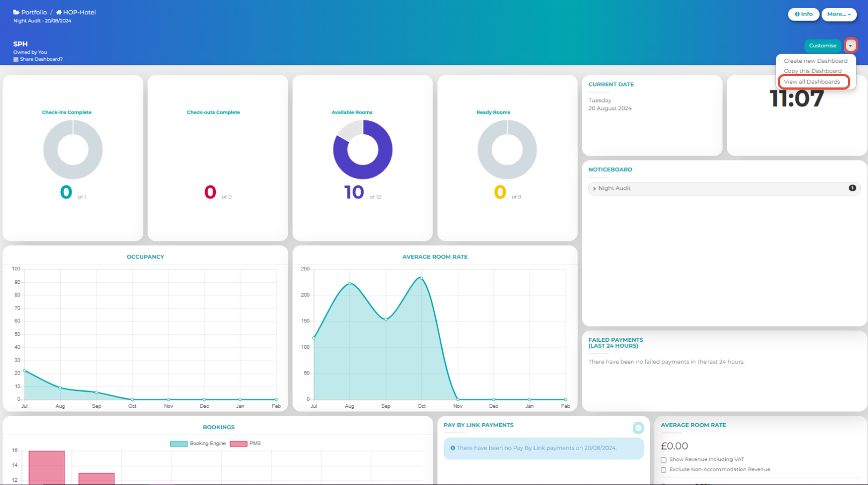
Task: Click the BOOKINGS chart heading
Action: click(x=218, y=428)
